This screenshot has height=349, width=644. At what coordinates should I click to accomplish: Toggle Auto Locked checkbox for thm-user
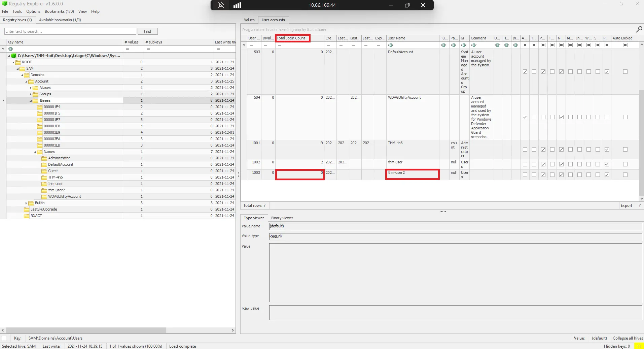[625, 164]
